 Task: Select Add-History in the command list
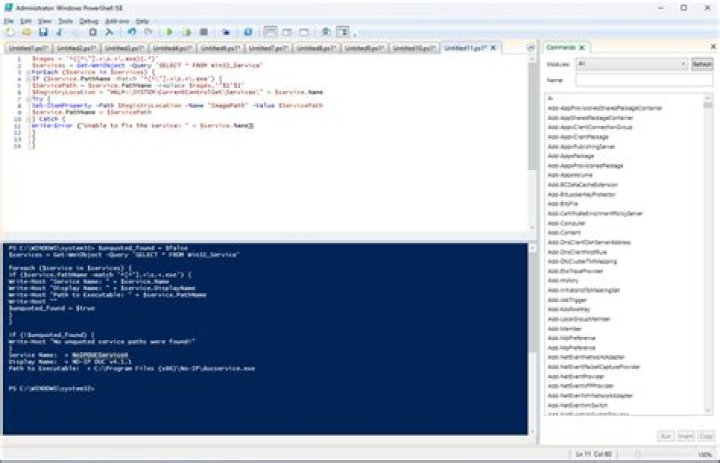pyautogui.click(x=563, y=281)
